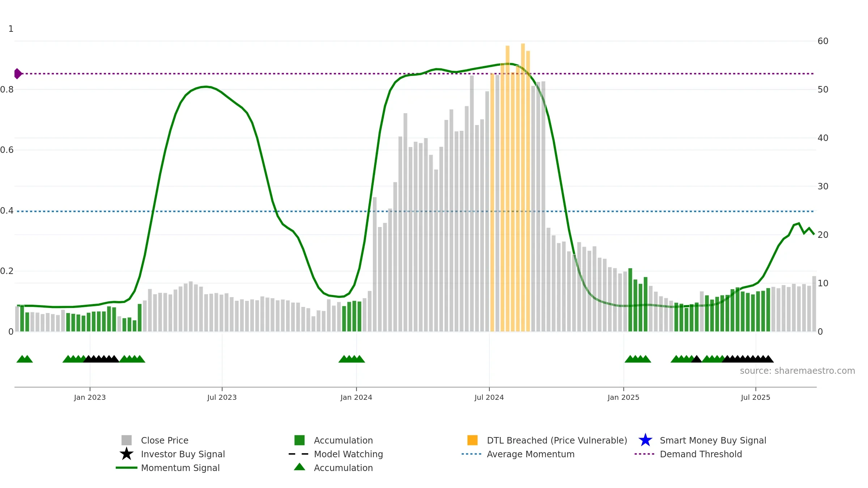Click the source: sharemaestro.com text
Screen dimensions: 868x488
click(797, 371)
